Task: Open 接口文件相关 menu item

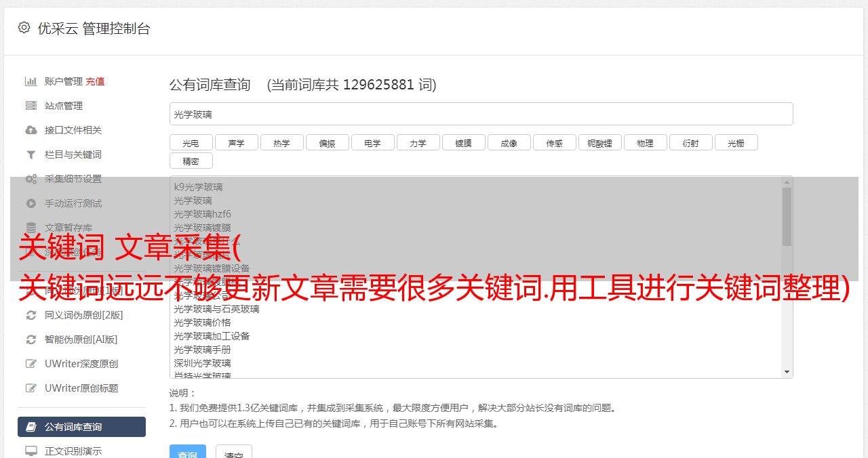Action: (73, 130)
